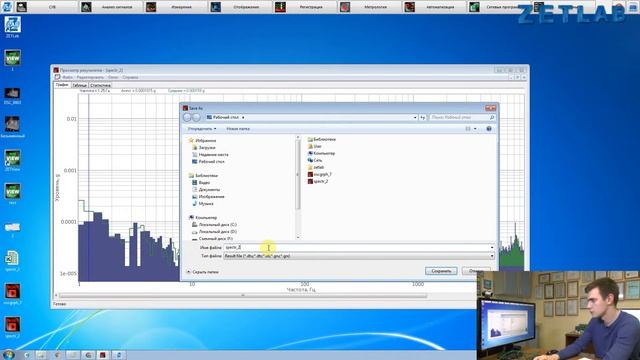This screenshot has height=360, width=640.
Task: Open the ZETLab desktop shortcut
Action: coord(13,27)
